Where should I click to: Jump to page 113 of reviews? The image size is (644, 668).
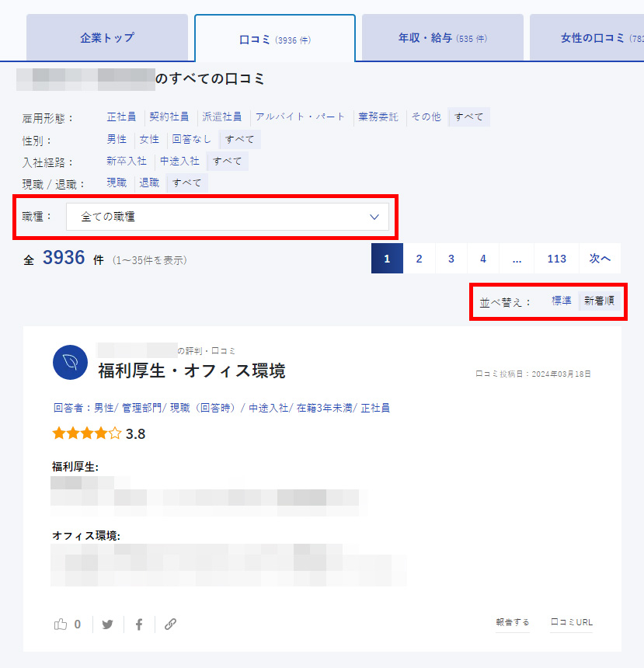(x=556, y=258)
